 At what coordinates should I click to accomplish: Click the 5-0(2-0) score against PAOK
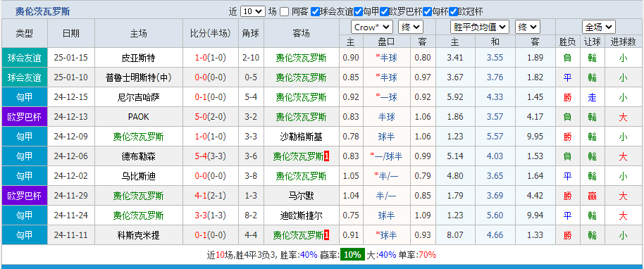coord(210,117)
